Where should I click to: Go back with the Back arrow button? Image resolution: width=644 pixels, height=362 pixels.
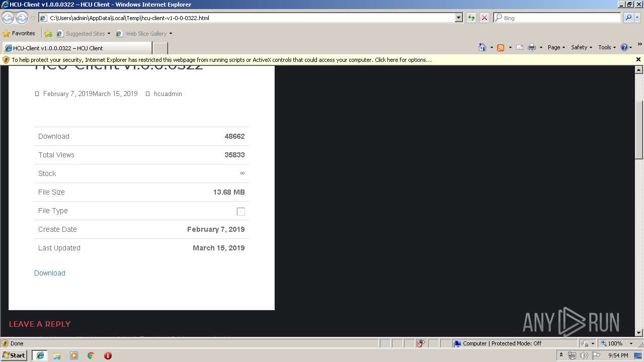coord(8,18)
